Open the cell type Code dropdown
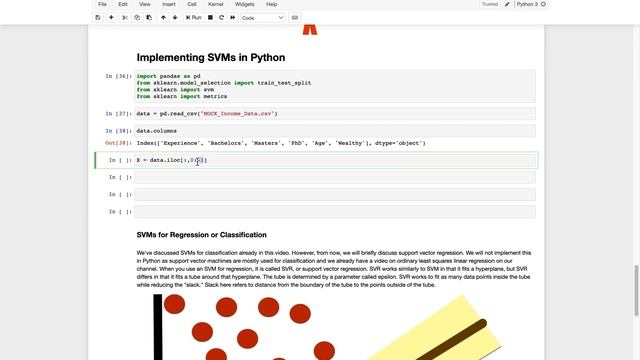This screenshot has height=360, width=640. 262,18
